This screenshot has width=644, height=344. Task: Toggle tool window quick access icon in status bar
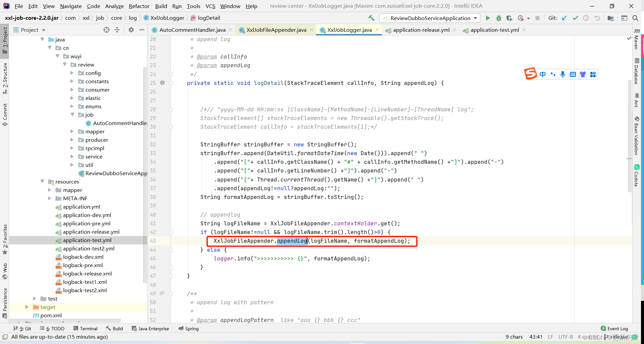(x=5, y=337)
